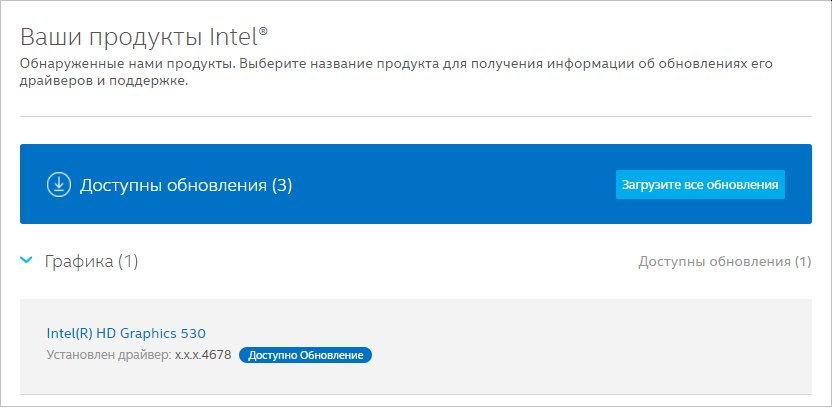832x408 pixels.
Task: Click the Установлен драйвер label
Action: [109, 355]
